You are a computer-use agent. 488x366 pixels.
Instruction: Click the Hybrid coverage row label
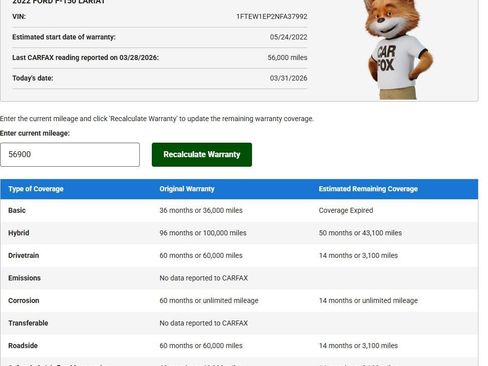(x=19, y=233)
